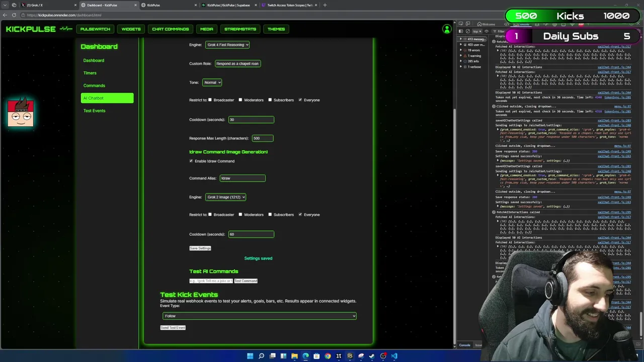Open Widgets icon in taskbar
Viewport: 644px width, 362px height.
pos(283,356)
